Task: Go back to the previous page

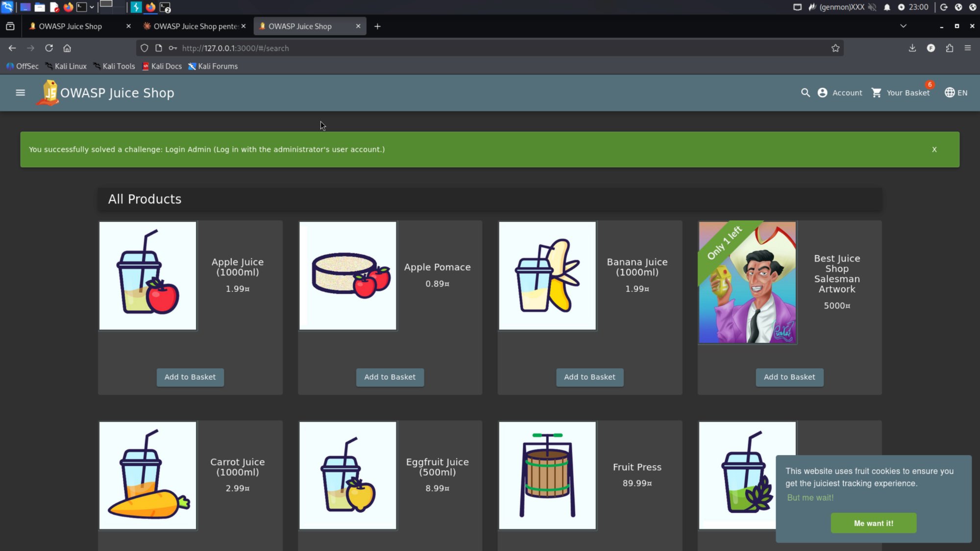Action: click(x=12, y=48)
